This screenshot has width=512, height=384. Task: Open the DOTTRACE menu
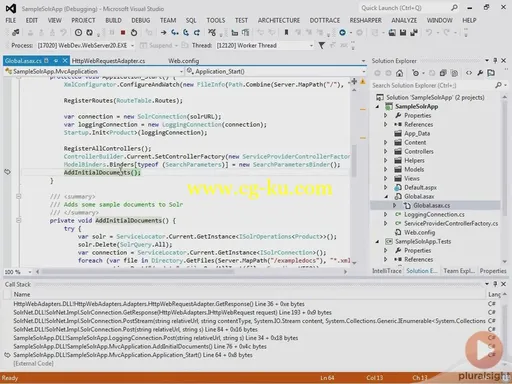point(325,20)
